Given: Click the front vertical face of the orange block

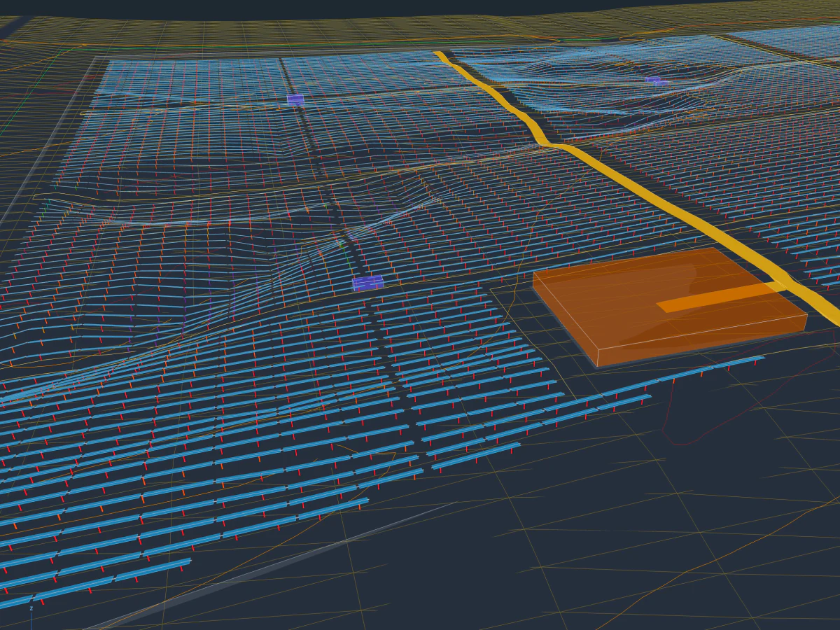Looking at the screenshot, I should pos(701,342).
